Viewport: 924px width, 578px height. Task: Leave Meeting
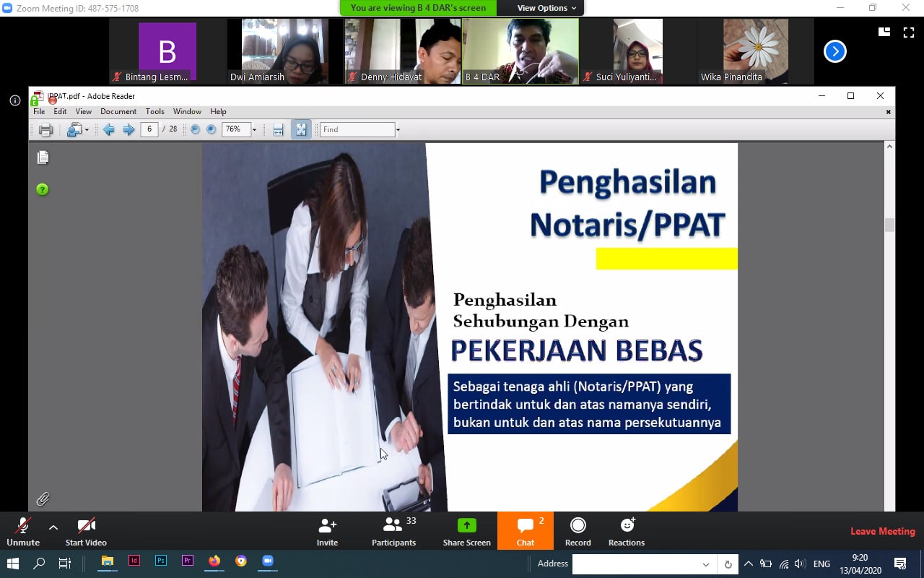[x=882, y=531]
